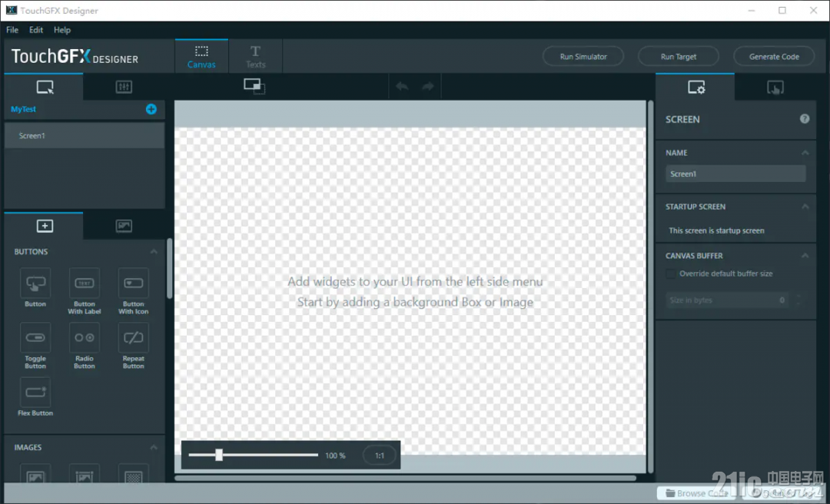Click the canvas vertical scrollbar

(650, 287)
